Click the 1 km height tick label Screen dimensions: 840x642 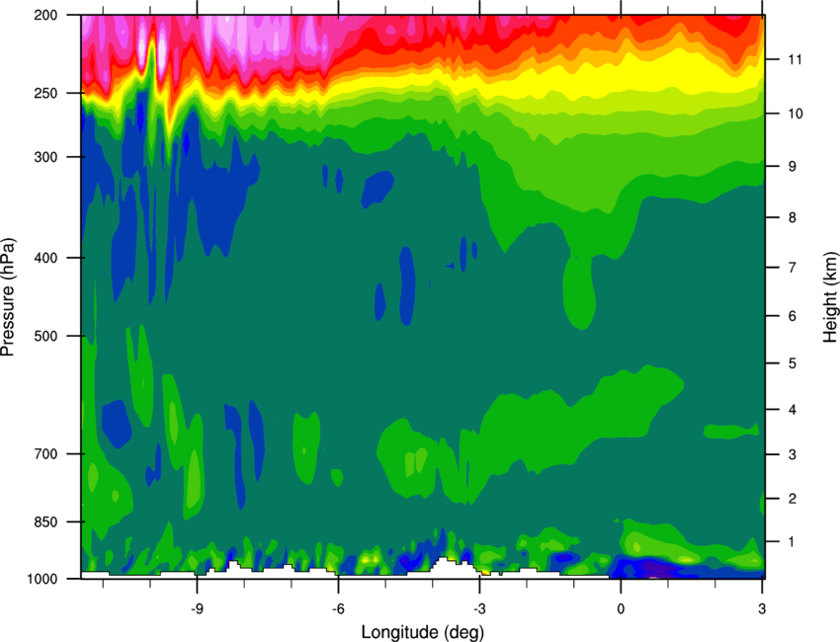pyautogui.click(x=792, y=542)
